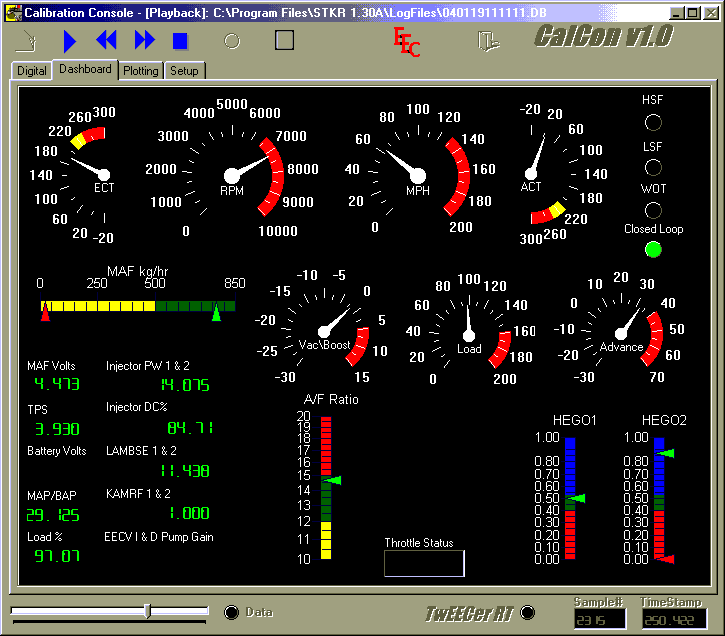This screenshot has height=636, width=725.
Task: Click the blue Stop square button
Action: (x=180, y=41)
